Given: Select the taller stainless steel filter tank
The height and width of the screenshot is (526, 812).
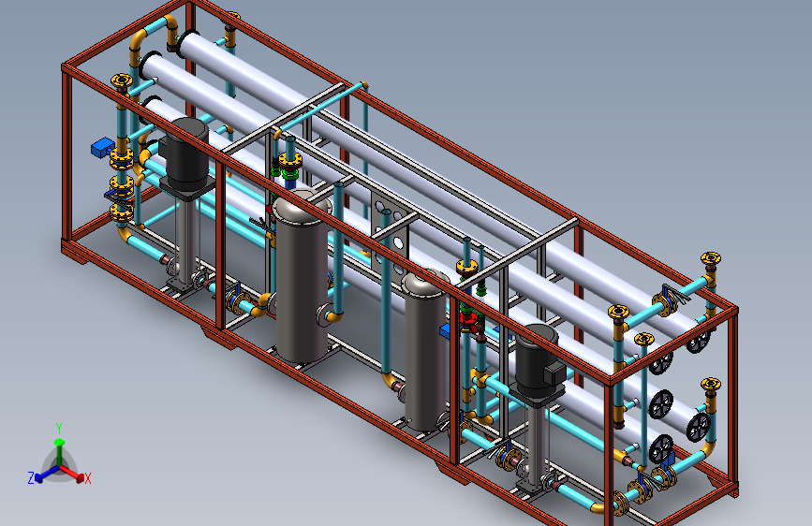Looking at the screenshot, I should (302, 276).
